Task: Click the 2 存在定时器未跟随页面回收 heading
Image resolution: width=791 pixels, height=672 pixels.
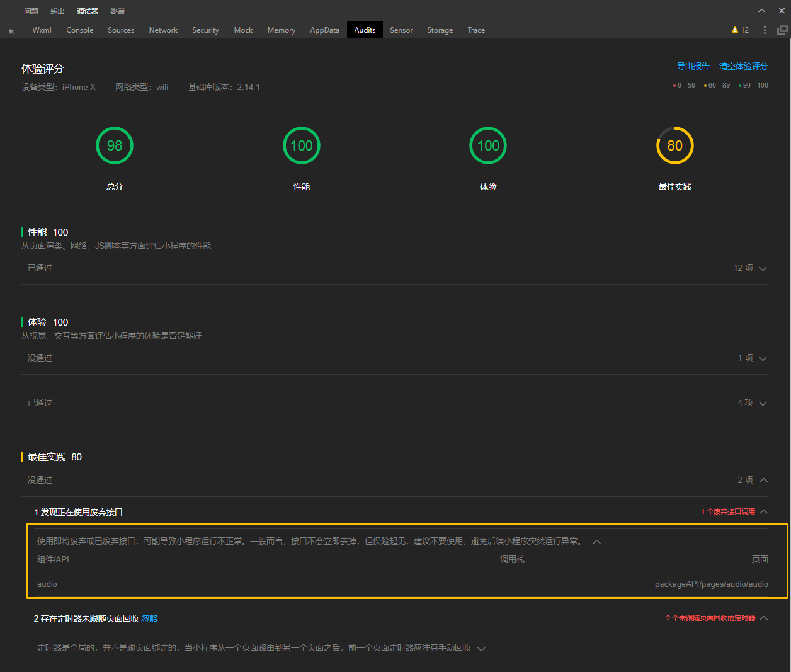Action: coord(86,618)
